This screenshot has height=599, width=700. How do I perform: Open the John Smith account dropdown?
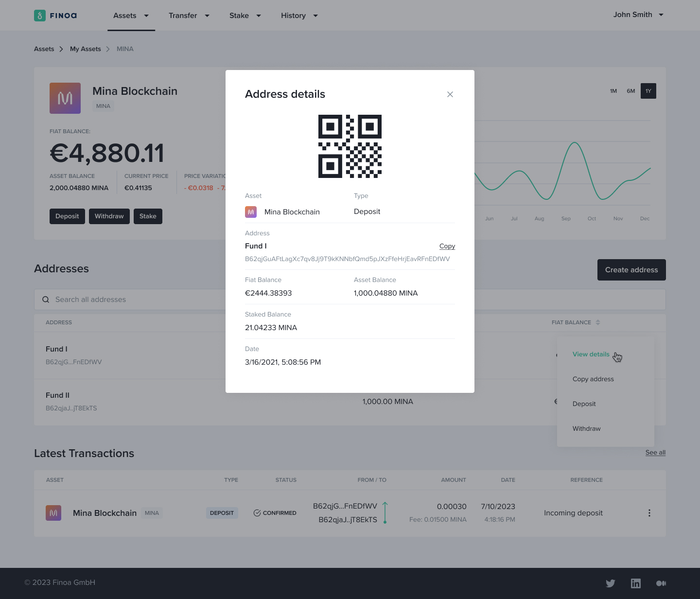click(x=638, y=15)
